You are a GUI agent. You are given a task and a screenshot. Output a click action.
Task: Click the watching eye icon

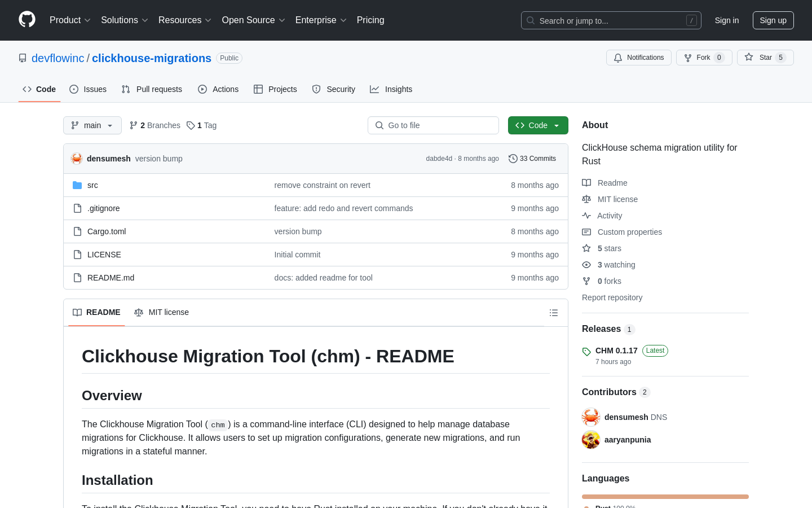[586, 265]
